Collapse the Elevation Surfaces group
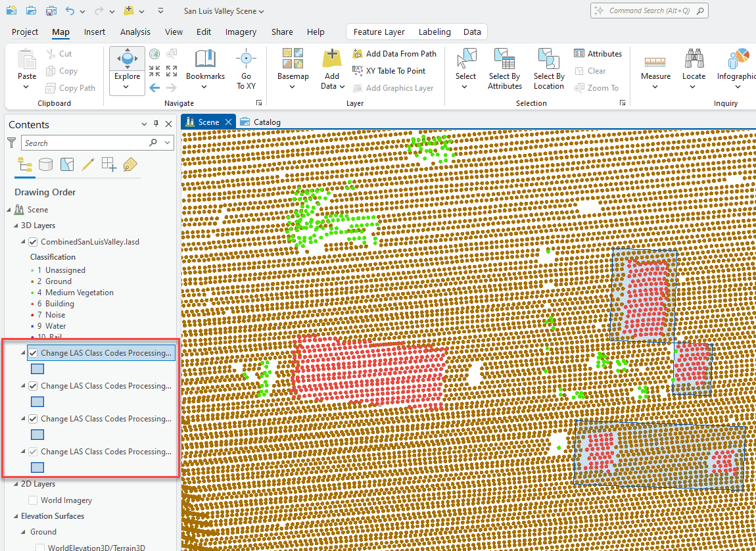The width and height of the screenshot is (756, 551). 16,516
